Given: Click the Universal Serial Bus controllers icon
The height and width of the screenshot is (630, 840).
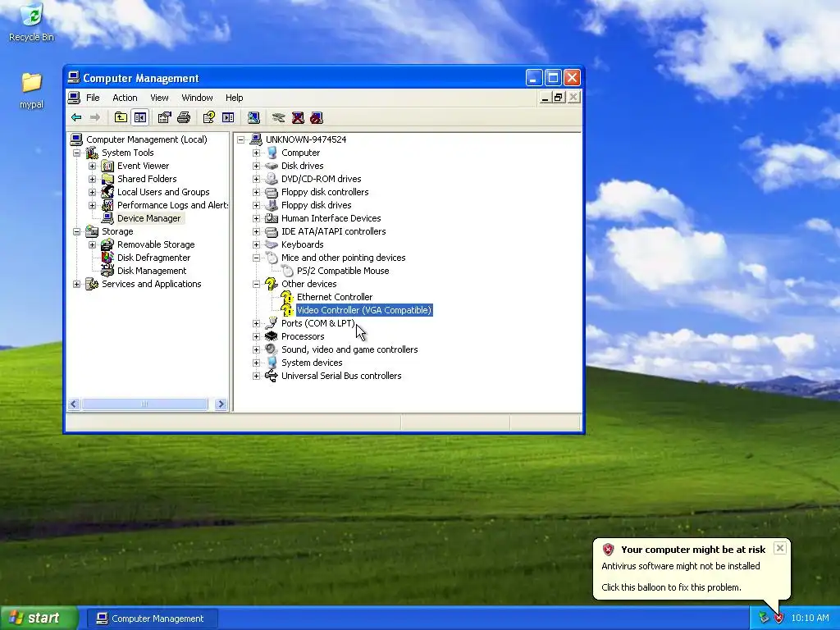Looking at the screenshot, I should coord(272,376).
